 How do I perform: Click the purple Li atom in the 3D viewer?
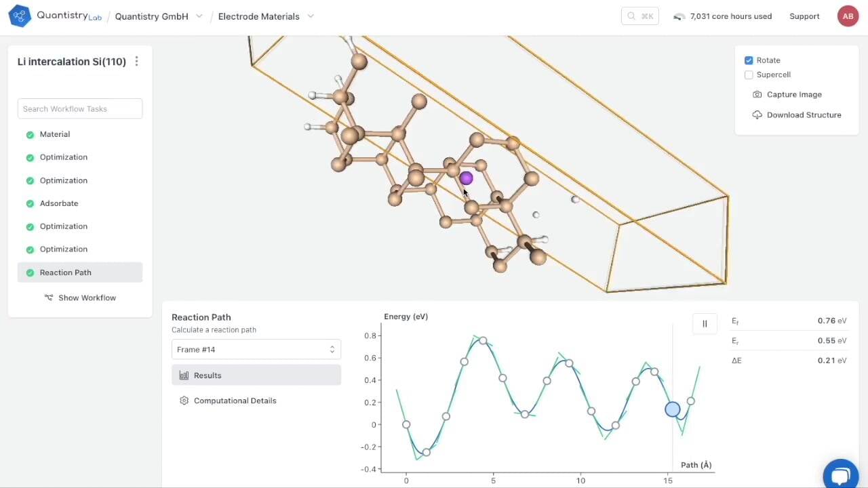click(x=466, y=178)
